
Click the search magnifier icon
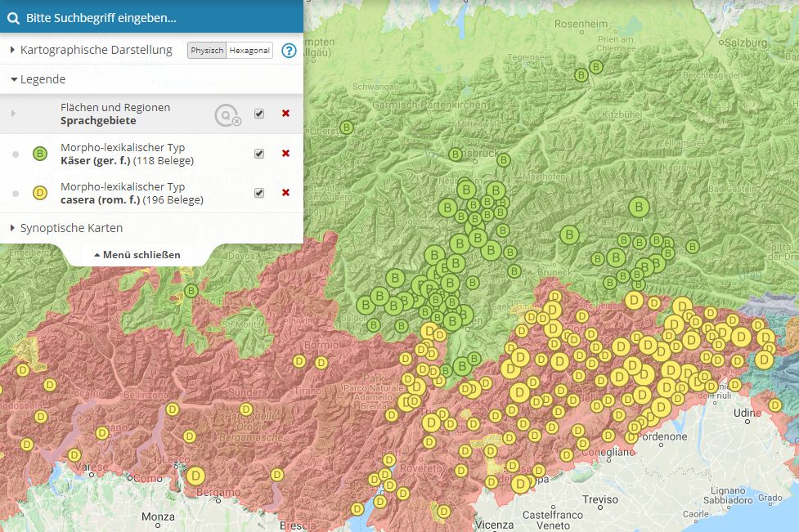13,17
